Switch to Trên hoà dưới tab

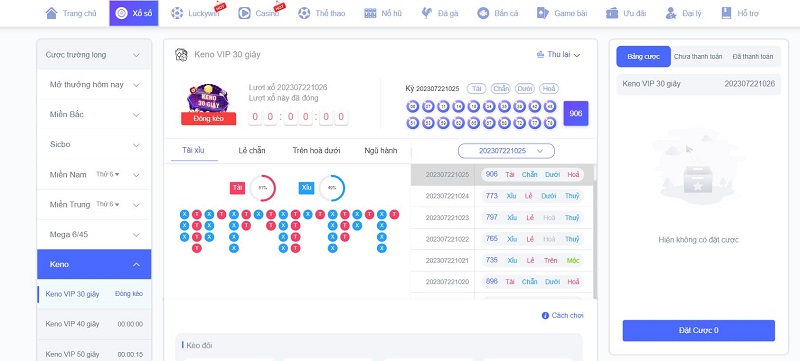click(x=316, y=150)
